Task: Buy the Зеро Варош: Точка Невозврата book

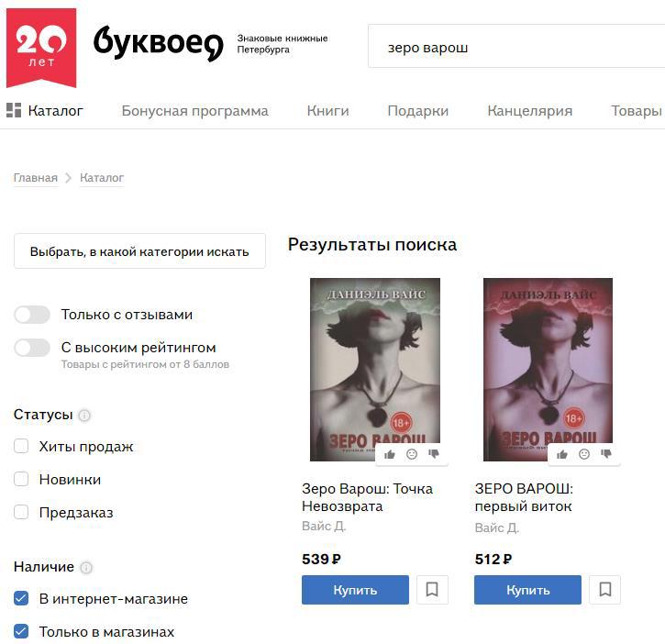Action: pyautogui.click(x=355, y=590)
